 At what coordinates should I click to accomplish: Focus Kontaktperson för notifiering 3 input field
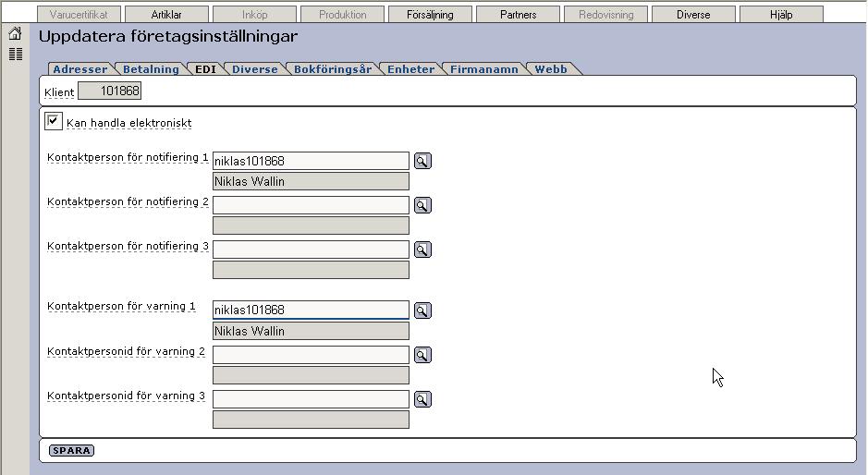click(312, 250)
